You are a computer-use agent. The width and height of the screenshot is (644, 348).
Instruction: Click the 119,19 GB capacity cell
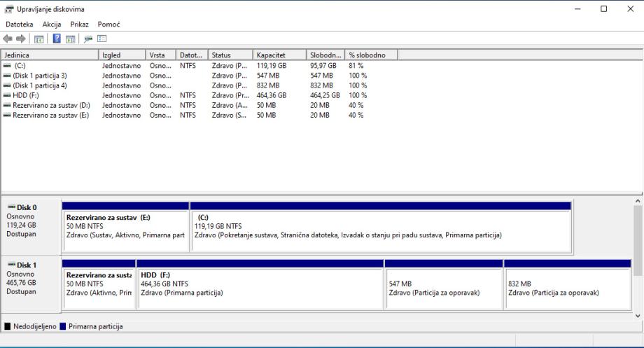[x=272, y=65]
